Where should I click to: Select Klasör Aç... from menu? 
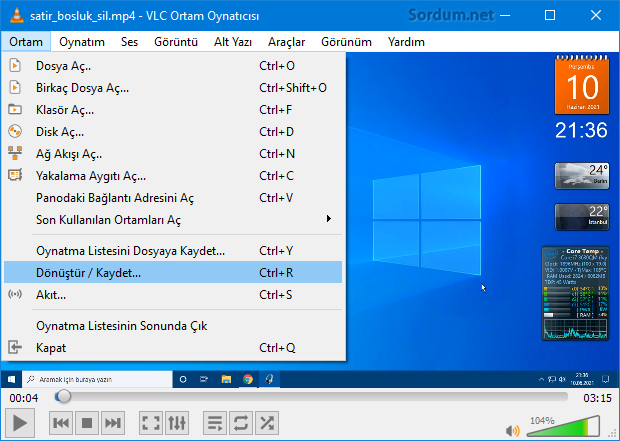[173, 110]
